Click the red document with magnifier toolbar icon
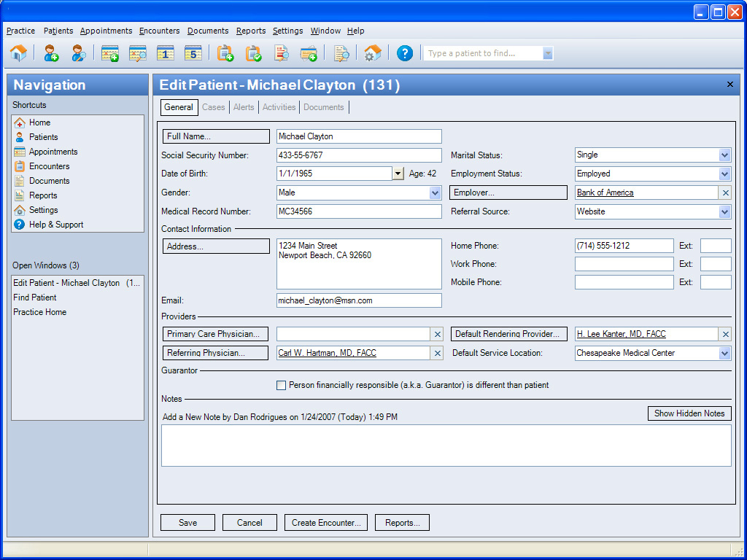Image resolution: width=747 pixels, height=560 pixels. pyautogui.click(x=282, y=52)
